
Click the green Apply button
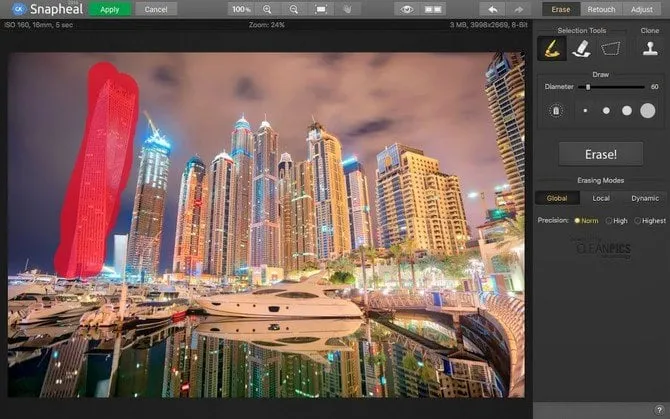(110, 9)
